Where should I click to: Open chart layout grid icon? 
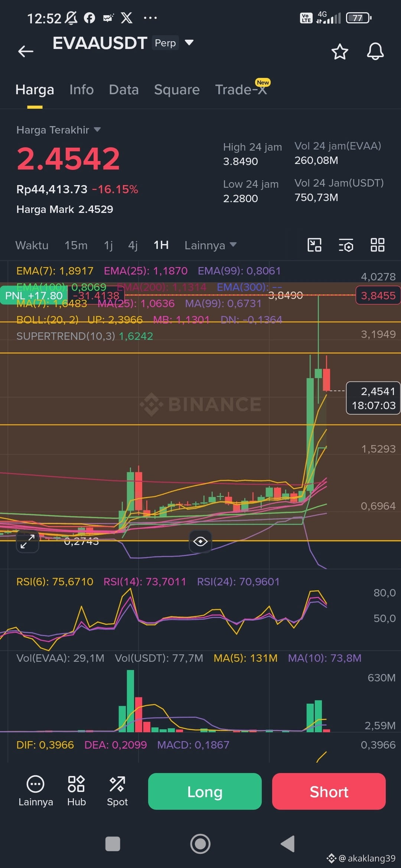[378, 245]
